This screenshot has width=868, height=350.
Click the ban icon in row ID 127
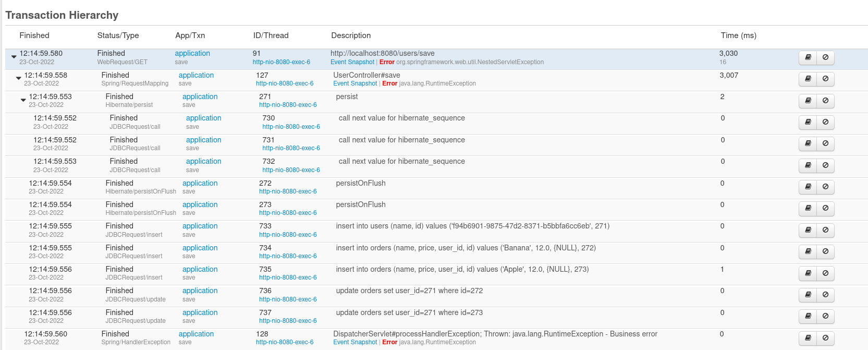826,79
